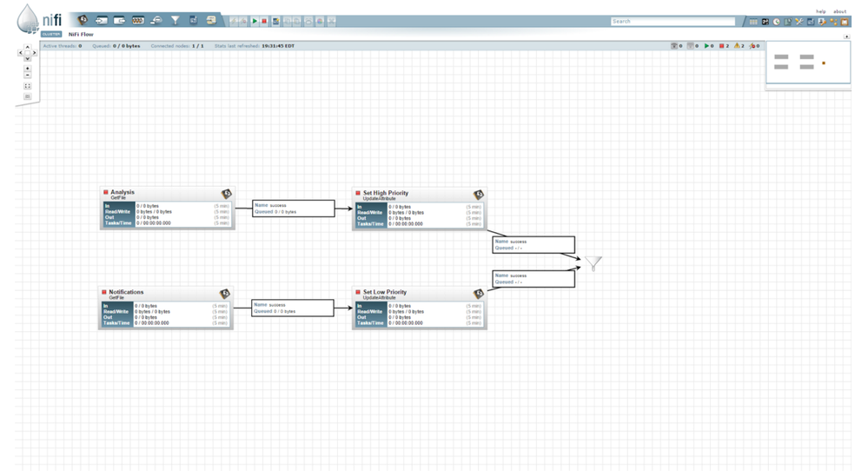Click the Copy icon in action toolbar
The height and width of the screenshot is (471, 868).
click(x=288, y=21)
